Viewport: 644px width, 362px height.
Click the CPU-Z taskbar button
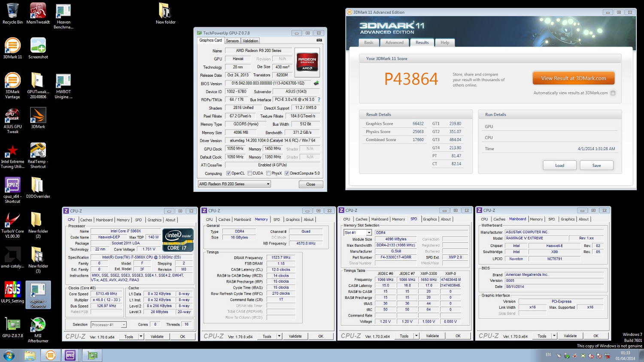70,355
